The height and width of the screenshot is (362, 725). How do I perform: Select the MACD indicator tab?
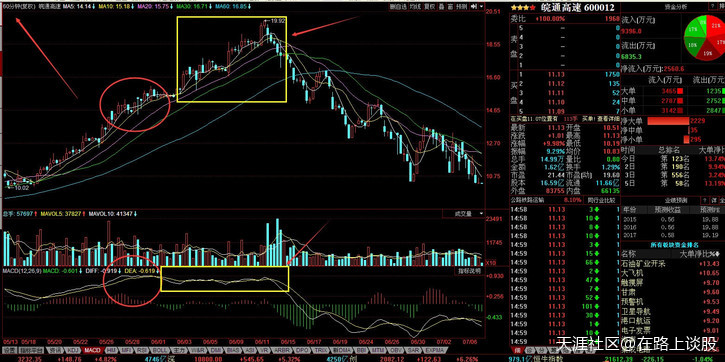click(x=92, y=350)
